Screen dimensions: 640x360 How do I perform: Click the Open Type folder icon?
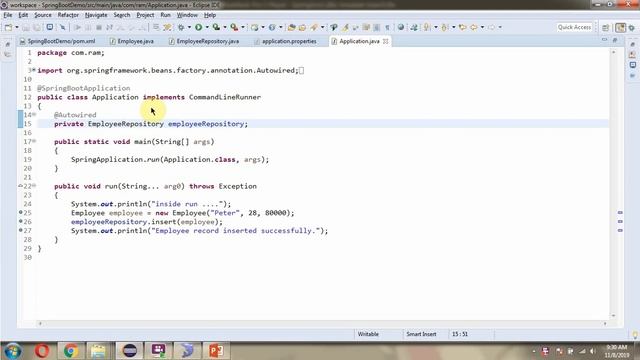click(x=291, y=27)
